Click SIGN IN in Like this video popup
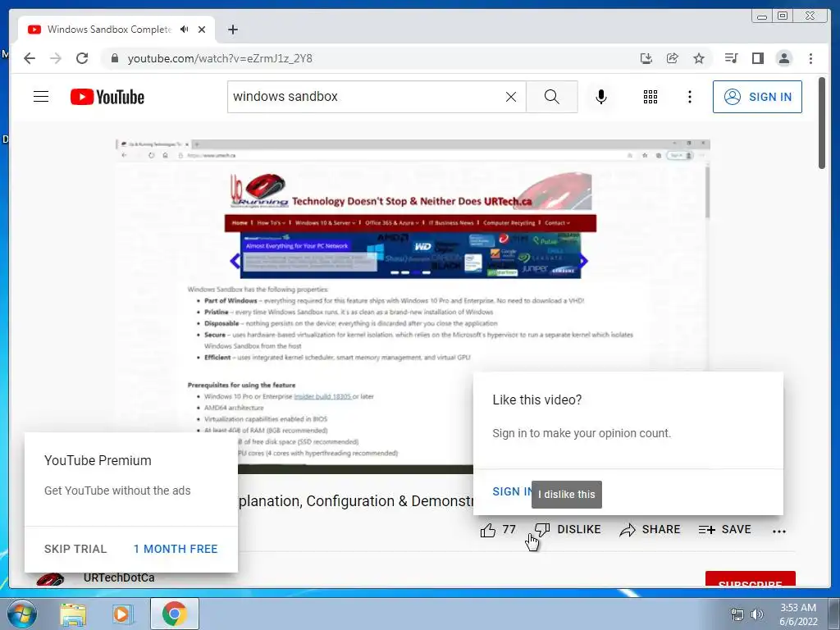Screen dimensions: 840x630 (512, 491)
